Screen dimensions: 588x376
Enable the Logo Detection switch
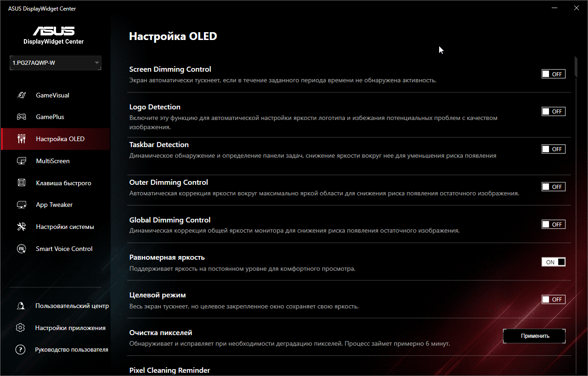(x=553, y=112)
